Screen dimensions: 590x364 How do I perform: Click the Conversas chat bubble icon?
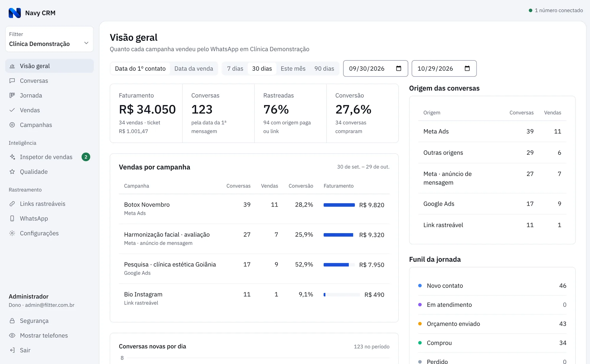coord(12,81)
